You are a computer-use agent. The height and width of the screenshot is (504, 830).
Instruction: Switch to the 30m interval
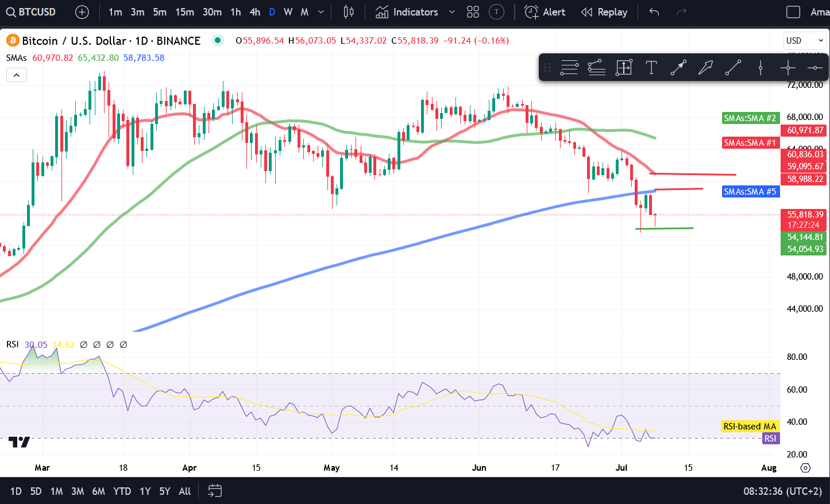pos(212,12)
